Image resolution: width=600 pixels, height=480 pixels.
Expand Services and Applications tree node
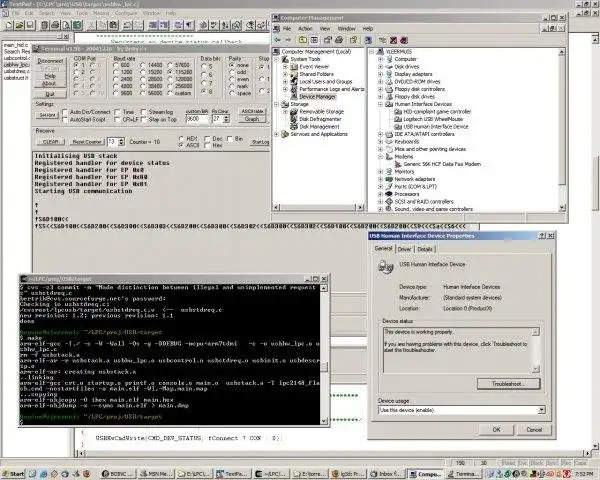pyautogui.click(x=276, y=134)
